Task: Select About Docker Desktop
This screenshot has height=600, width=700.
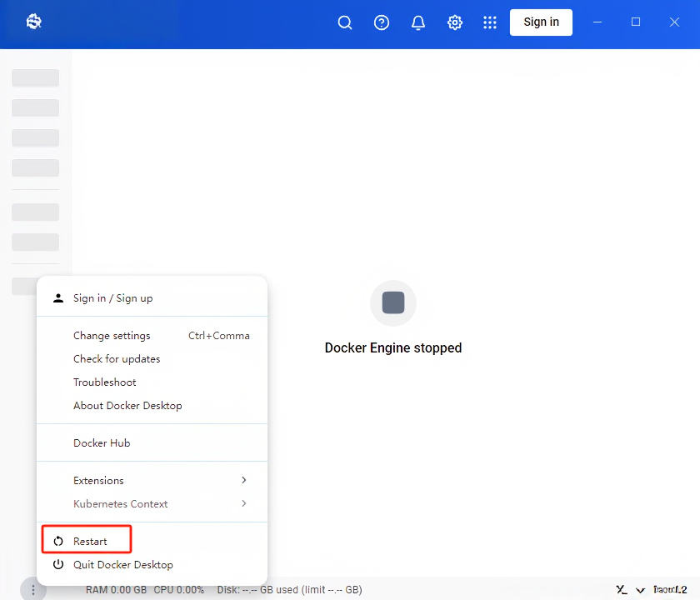Action: [x=127, y=405]
